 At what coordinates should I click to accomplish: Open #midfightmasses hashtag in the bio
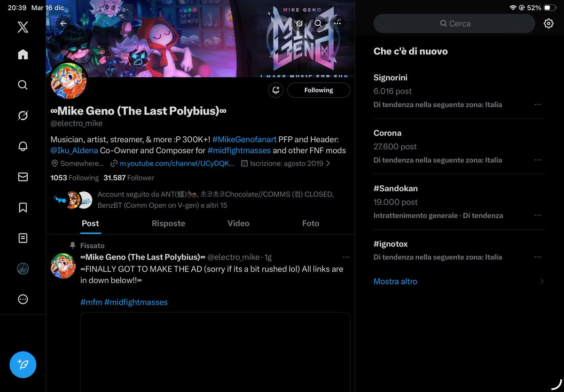pyautogui.click(x=239, y=150)
